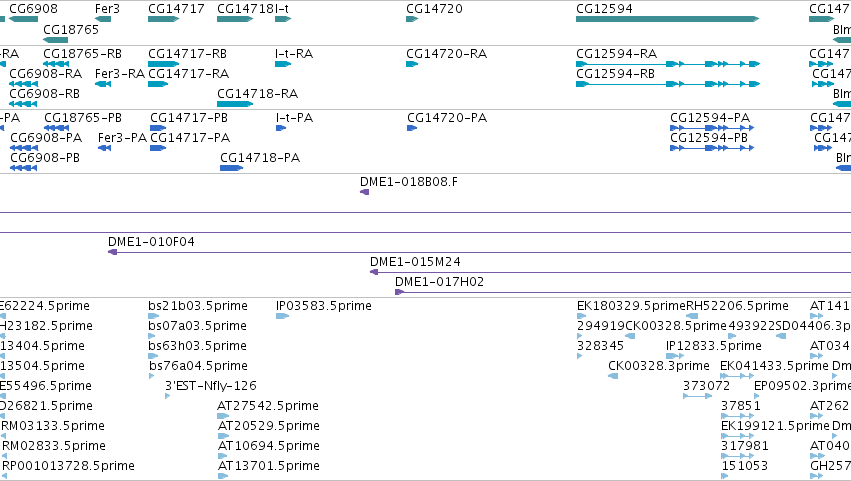Viewport: 851px width, 481px height.
Task: Click the CG14717 gene label
Action: pos(176,9)
